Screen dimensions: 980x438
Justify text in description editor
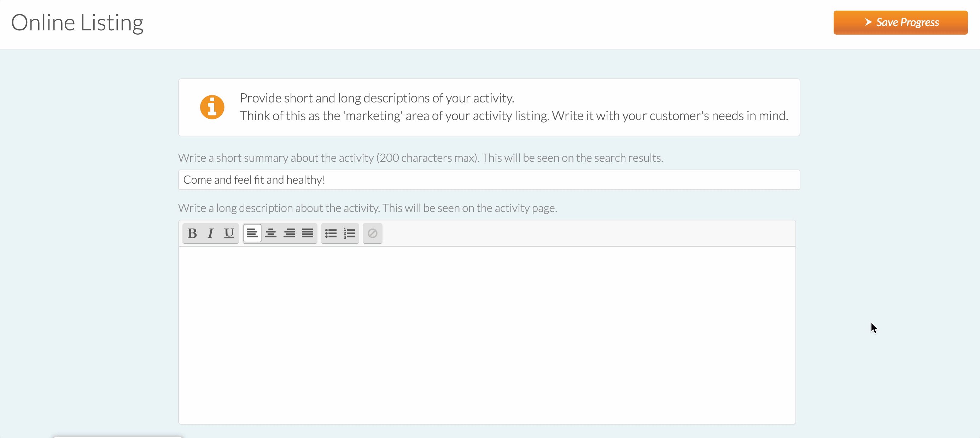[307, 233]
